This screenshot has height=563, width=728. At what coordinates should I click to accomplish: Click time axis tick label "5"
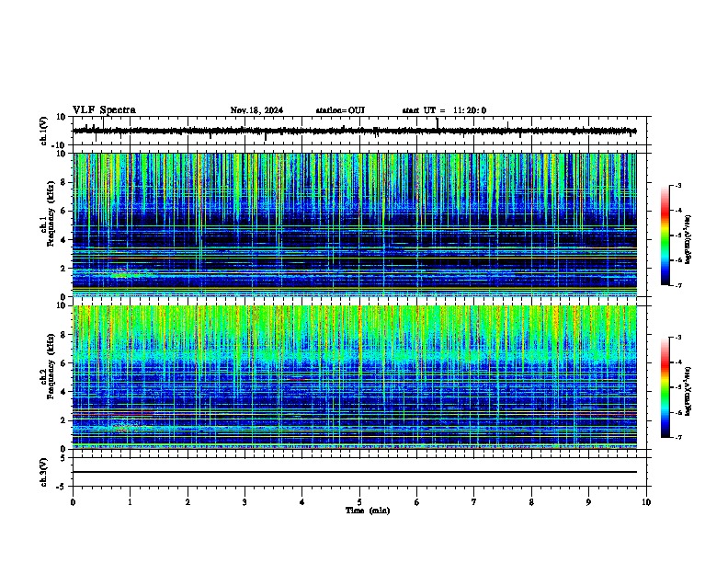click(x=359, y=502)
